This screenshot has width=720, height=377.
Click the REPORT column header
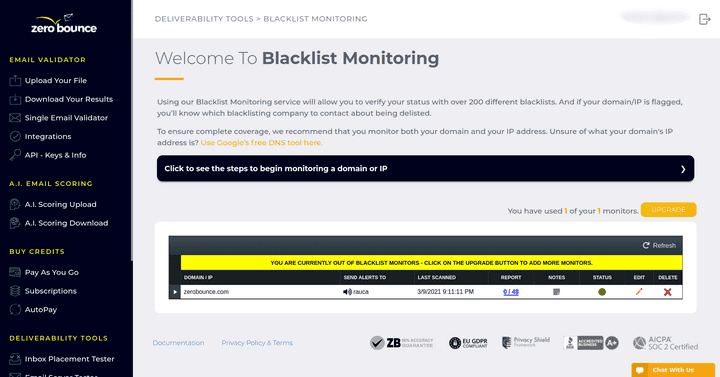pyautogui.click(x=511, y=277)
